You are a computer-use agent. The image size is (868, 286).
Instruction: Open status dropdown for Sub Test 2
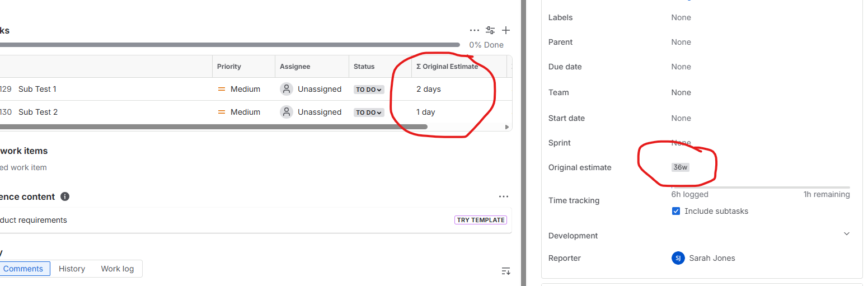(x=369, y=112)
